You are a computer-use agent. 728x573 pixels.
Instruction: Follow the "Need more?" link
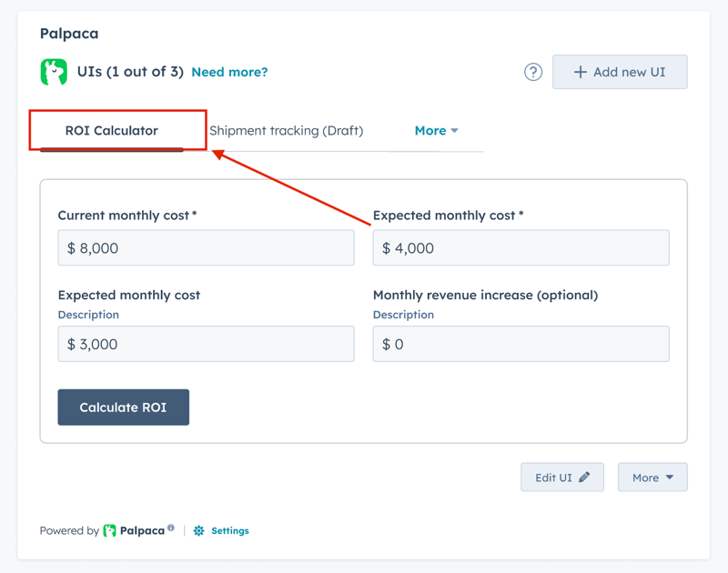coord(229,72)
